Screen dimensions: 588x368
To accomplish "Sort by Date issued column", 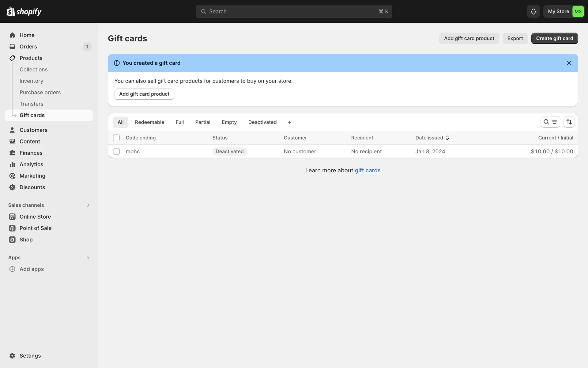I will tap(432, 138).
